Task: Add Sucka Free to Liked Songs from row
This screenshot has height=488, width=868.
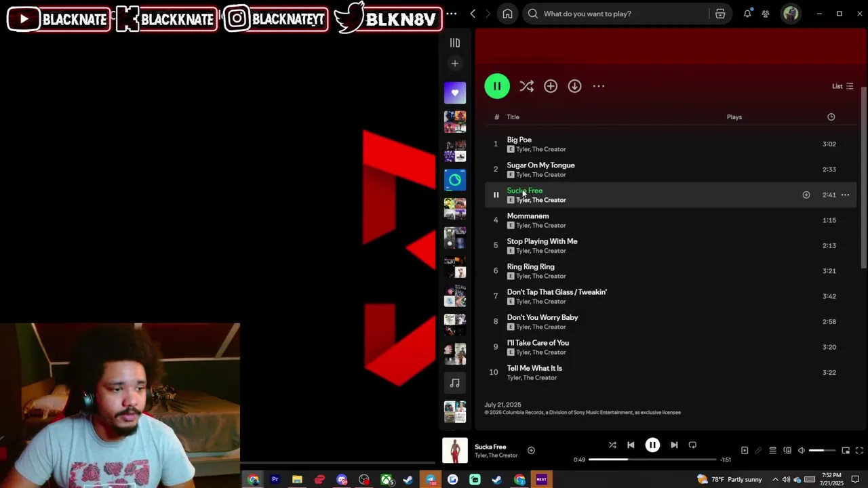Action: click(x=806, y=195)
